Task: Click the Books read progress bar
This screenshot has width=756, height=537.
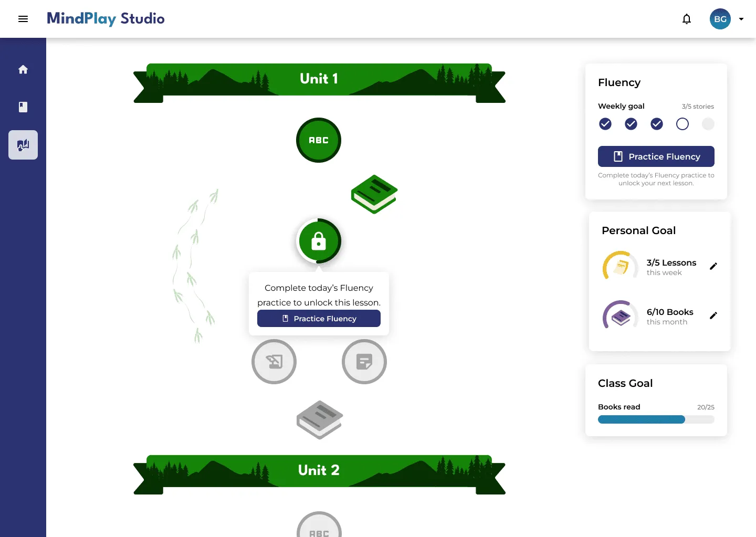Action: [656, 419]
